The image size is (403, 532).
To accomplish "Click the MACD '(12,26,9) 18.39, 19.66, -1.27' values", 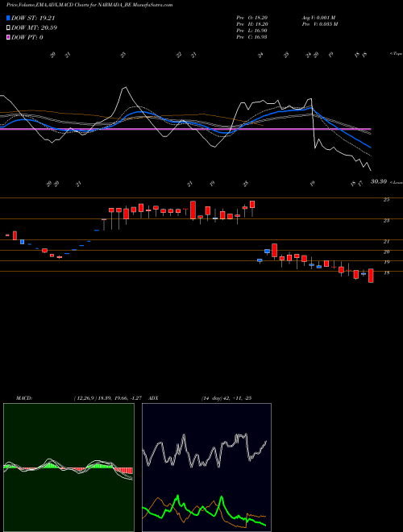I will coord(107,398).
